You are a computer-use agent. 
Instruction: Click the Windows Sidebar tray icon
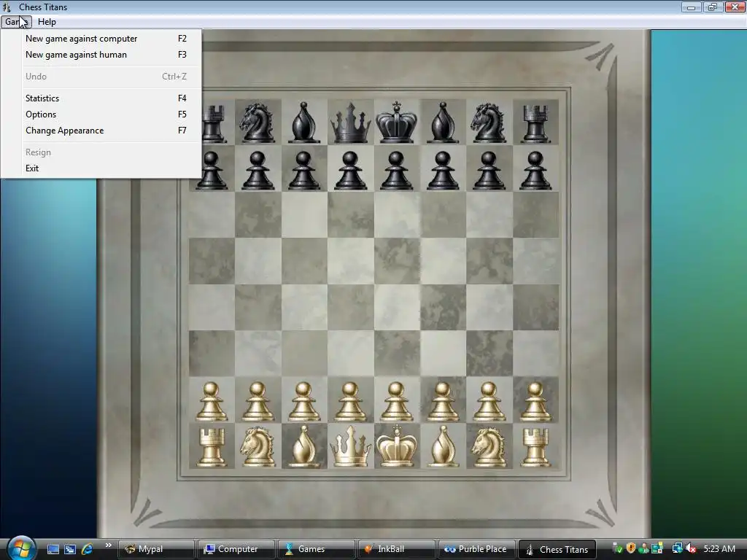657,549
